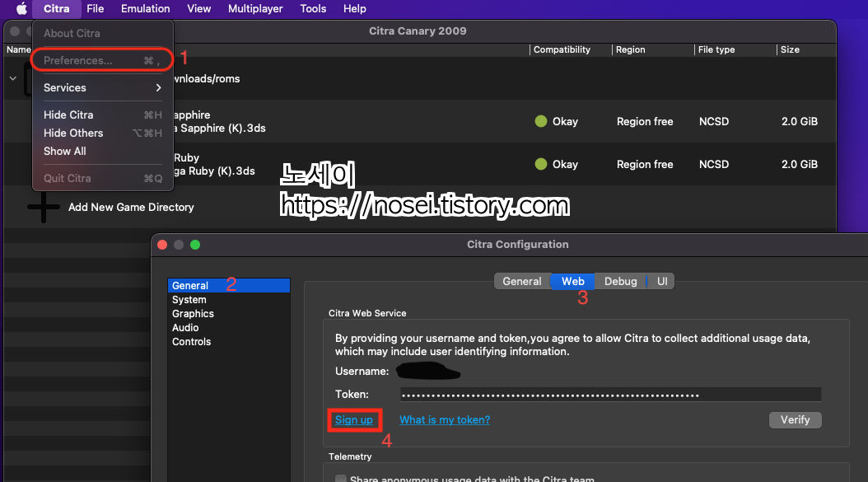Viewport: 868px width, 482px height.
Task: Click the Add New Game Directory label
Action: (x=131, y=207)
